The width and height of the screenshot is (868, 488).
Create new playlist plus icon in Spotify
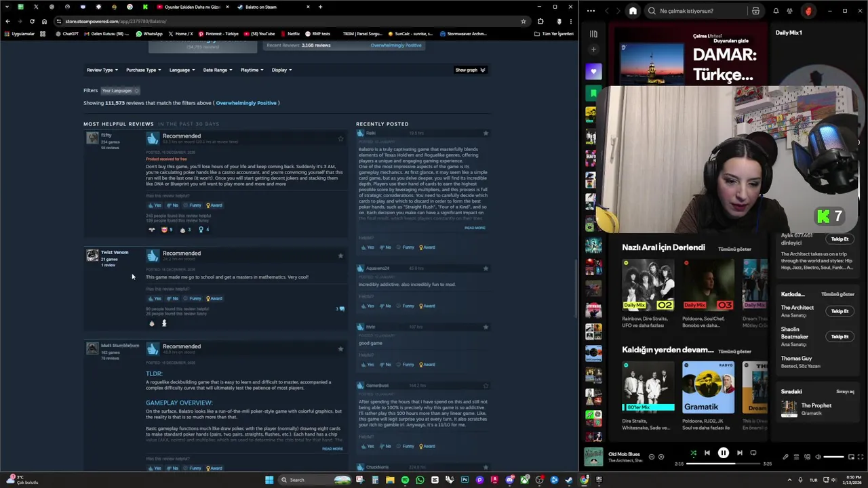pyautogui.click(x=593, y=49)
